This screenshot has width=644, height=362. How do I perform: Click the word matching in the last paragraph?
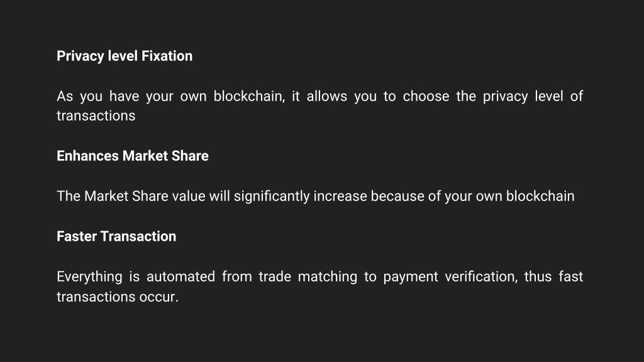[x=327, y=277]
